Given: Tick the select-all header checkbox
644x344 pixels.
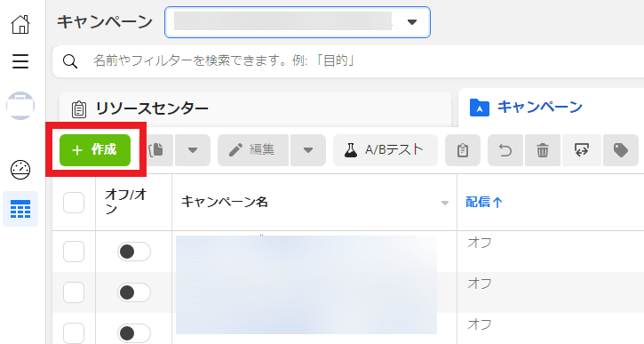Looking at the screenshot, I should 74,203.
